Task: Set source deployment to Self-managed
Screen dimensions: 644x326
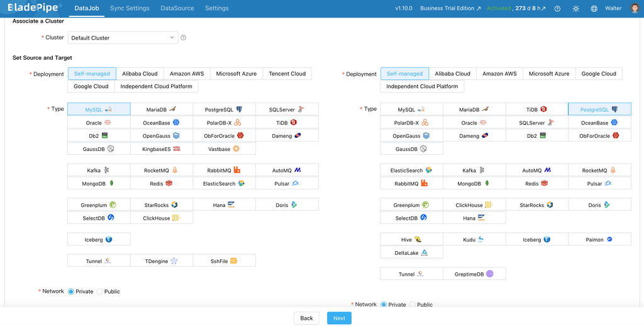Action: click(x=92, y=74)
